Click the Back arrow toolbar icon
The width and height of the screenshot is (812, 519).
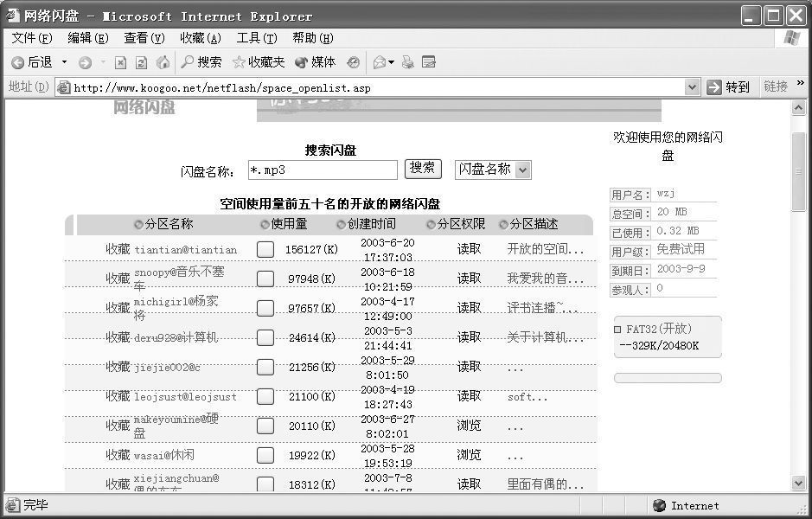(17, 62)
